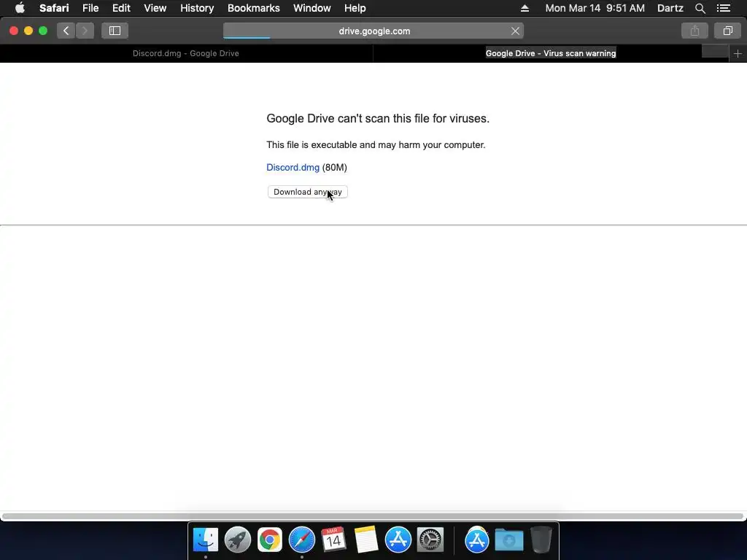
Task: Show all tabs overview
Action: (727, 31)
